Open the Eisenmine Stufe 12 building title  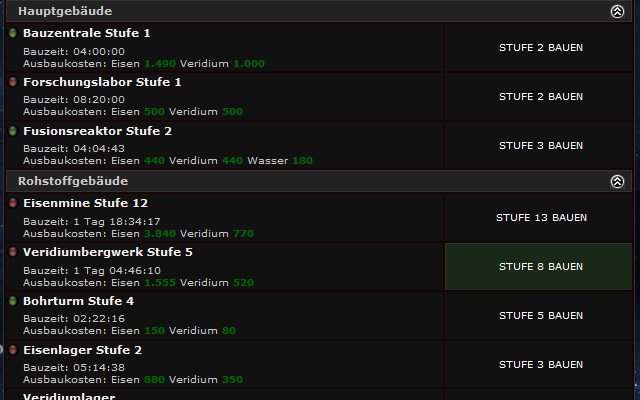click(x=85, y=203)
